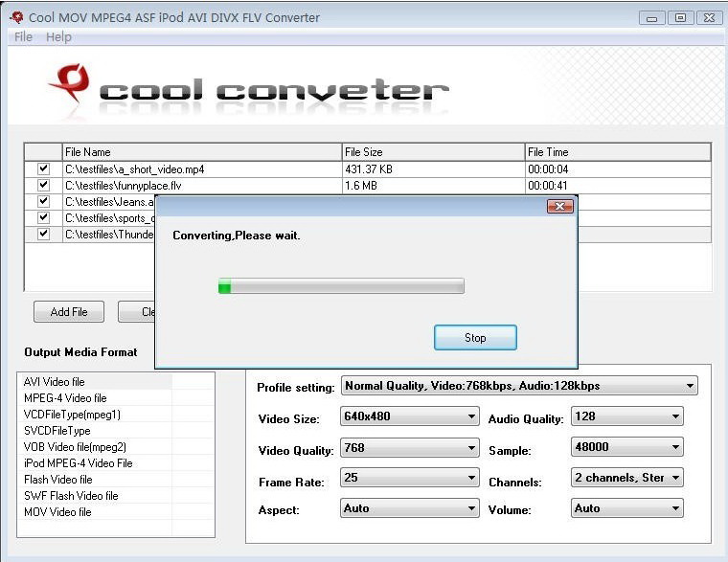Click the Stop button in the dialog
Viewport: 728px width, 562px height.
475,337
